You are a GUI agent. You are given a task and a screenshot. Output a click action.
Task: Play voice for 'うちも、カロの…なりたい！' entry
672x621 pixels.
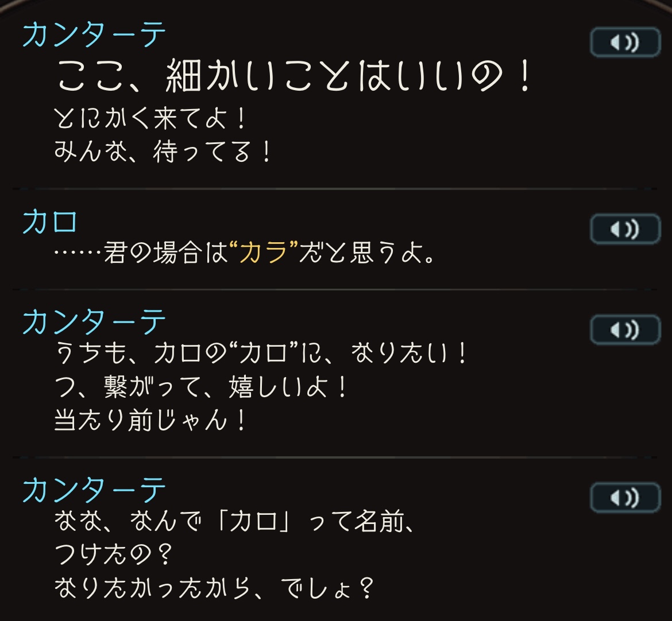tap(625, 330)
